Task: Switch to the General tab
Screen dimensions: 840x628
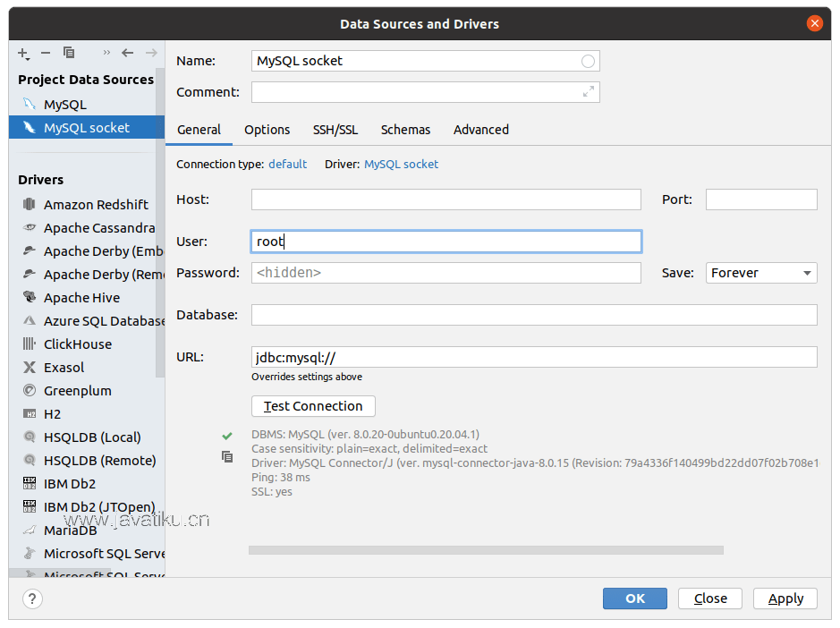Action: 199,130
